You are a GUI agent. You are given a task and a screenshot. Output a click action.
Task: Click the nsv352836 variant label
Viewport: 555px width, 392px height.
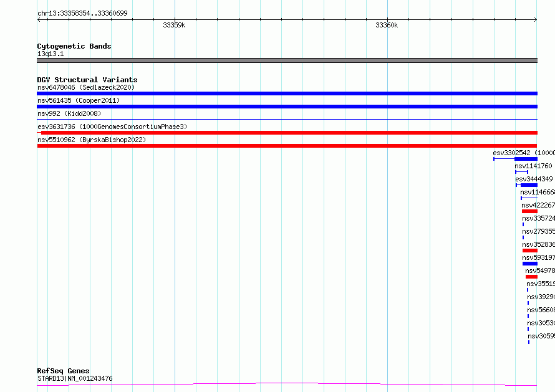pyautogui.click(x=538, y=244)
